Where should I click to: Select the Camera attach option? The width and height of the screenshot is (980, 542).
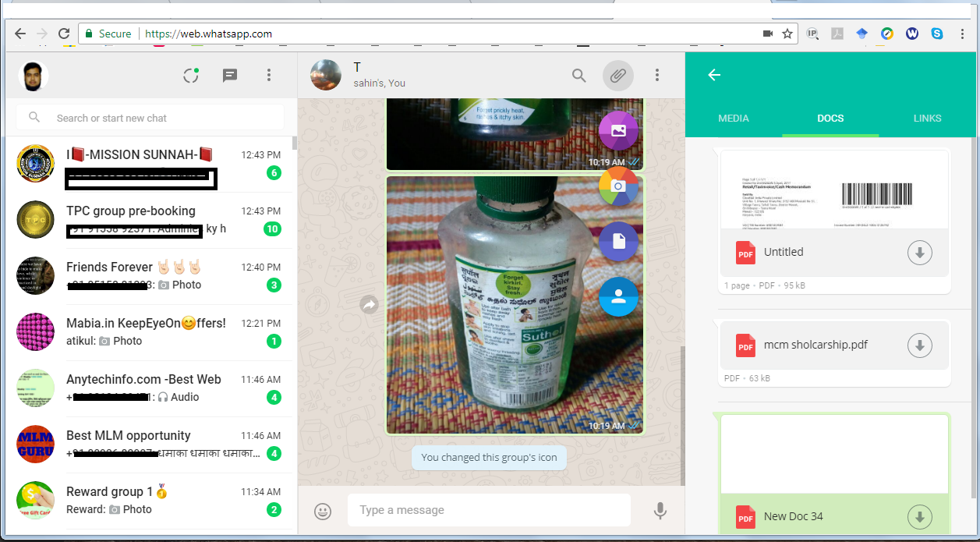tap(618, 186)
